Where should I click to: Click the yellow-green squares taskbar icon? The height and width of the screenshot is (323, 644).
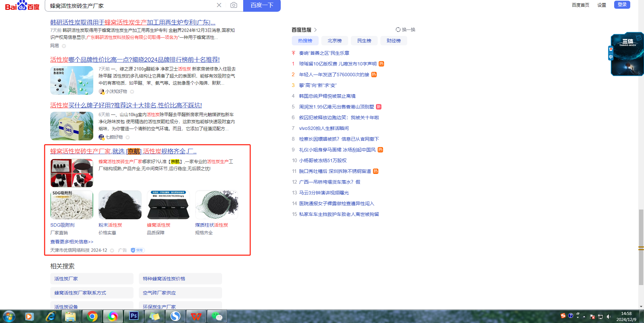(x=155, y=316)
